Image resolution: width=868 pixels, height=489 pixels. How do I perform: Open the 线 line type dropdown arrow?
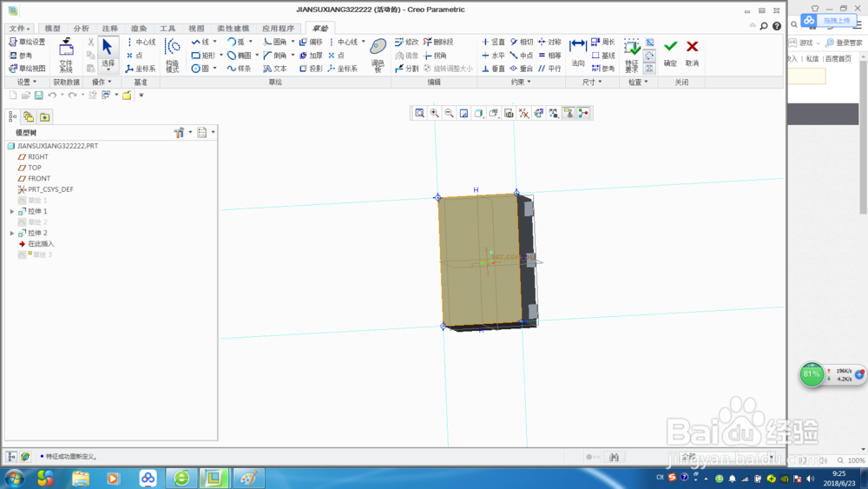(214, 42)
